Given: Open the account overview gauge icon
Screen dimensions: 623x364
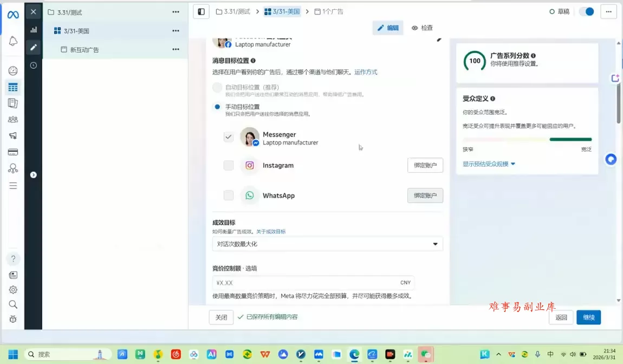Looking at the screenshot, I should [x=12, y=71].
